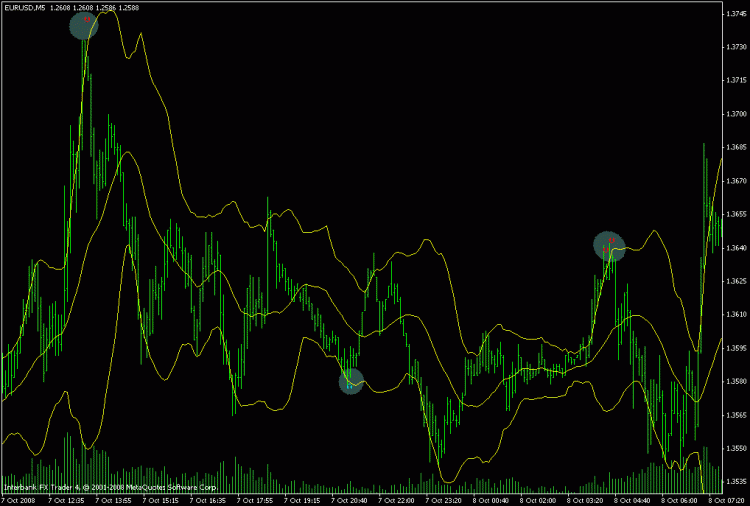Click the 1.3640 price axis label
The image size is (750, 506).
[x=735, y=248]
